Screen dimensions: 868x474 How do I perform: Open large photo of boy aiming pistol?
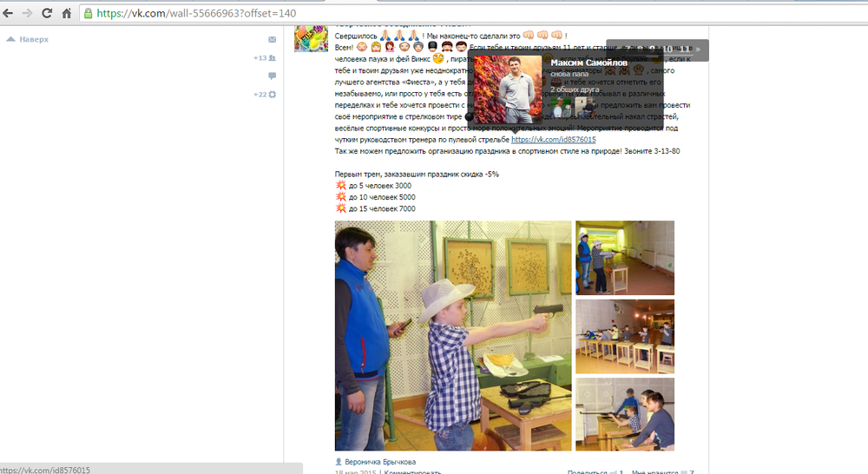click(452, 335)
